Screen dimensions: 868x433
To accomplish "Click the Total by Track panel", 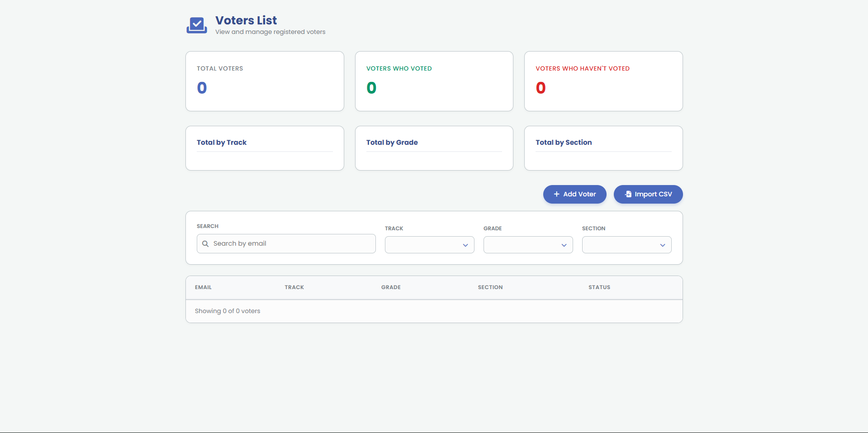I will tap(265, 148).
